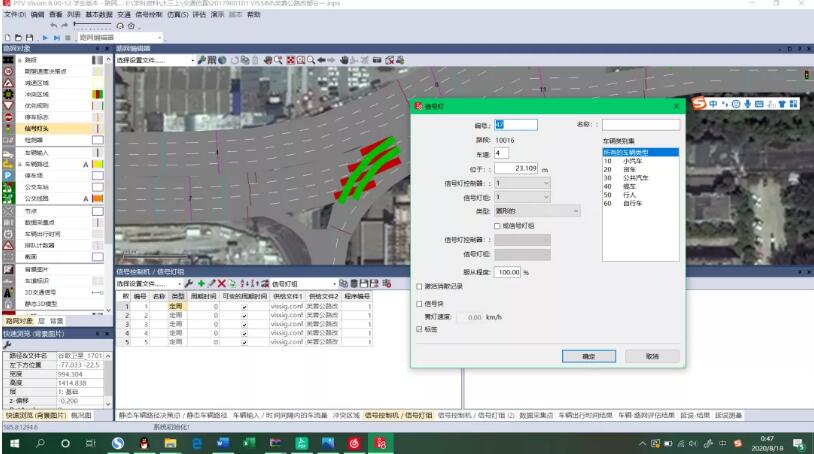Uncheck the '标签' label checkbox
The height and width of the screenshot is (454, 814).
(x=419, y=329)
